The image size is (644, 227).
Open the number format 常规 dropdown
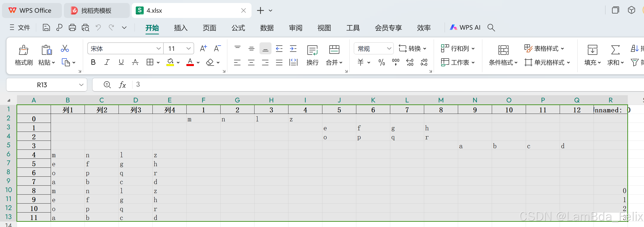click(389, 48)
